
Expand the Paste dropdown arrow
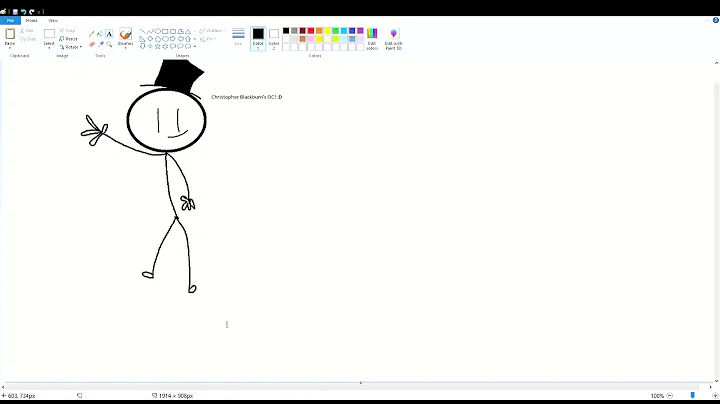pos(10,48)
